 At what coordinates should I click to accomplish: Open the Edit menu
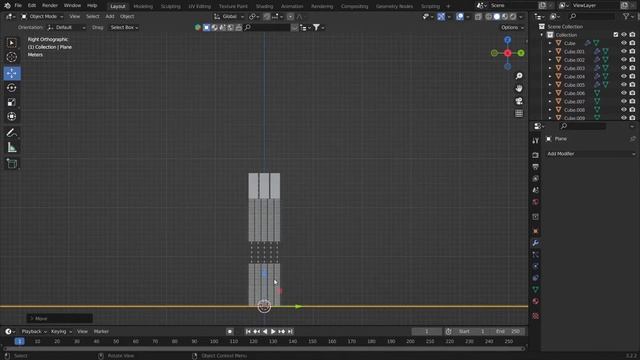[32, 6]
